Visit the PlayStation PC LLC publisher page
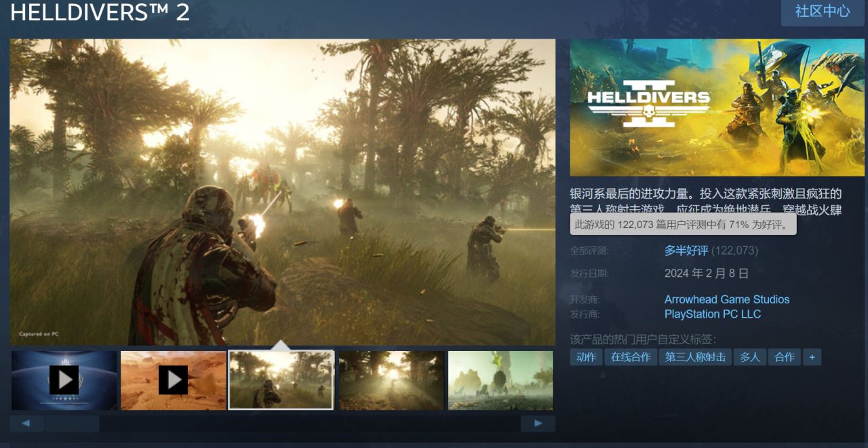The height and width of the screenshot is (448, 868). pos(712,314)
